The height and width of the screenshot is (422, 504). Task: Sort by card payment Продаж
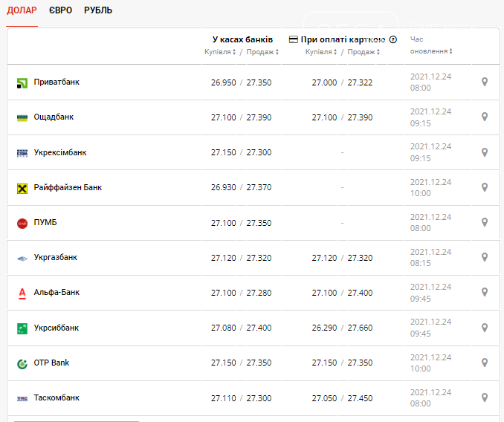(x=364, y=52)
